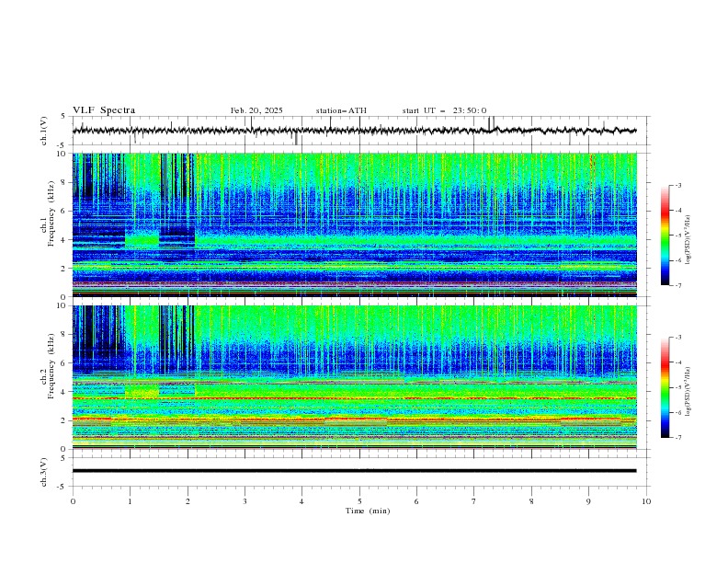Click the "Time (min)" axis label
Viewport: 728px width, 563px height.
coord(368,511)
